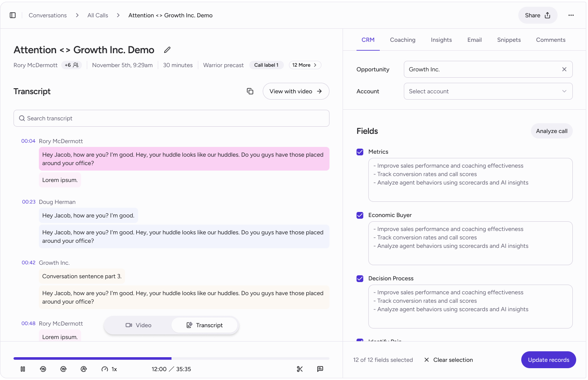Toggle the sidebar panel icon
This screenshot has height=380, width=588.
[x=13, y=15]
